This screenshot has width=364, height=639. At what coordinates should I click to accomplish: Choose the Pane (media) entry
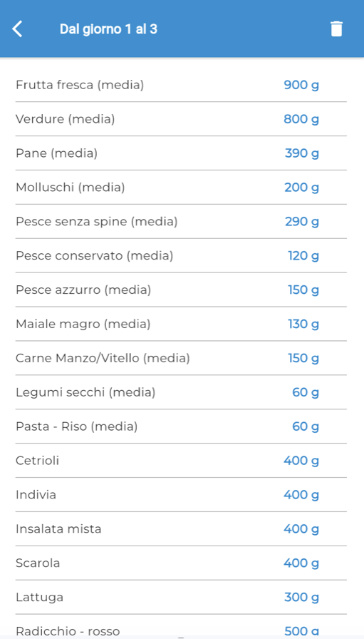tap(181, 153)
